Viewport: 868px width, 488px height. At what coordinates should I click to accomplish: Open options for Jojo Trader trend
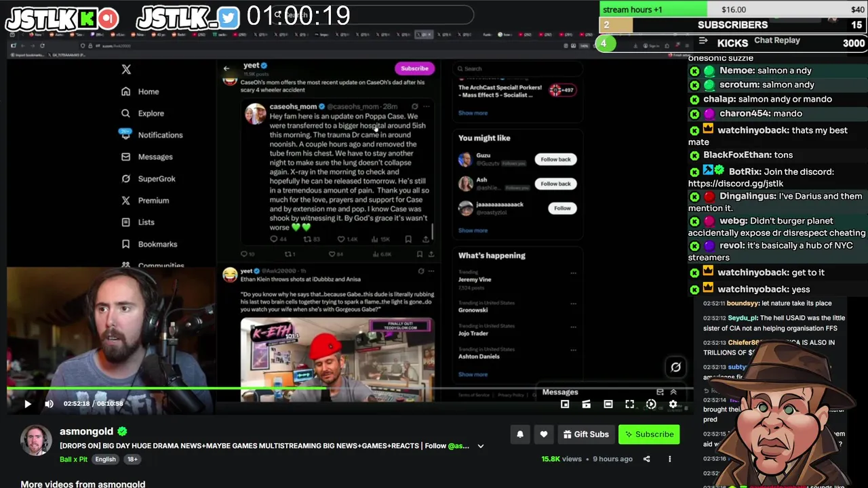pyautogui.click(x=573, y=327)
